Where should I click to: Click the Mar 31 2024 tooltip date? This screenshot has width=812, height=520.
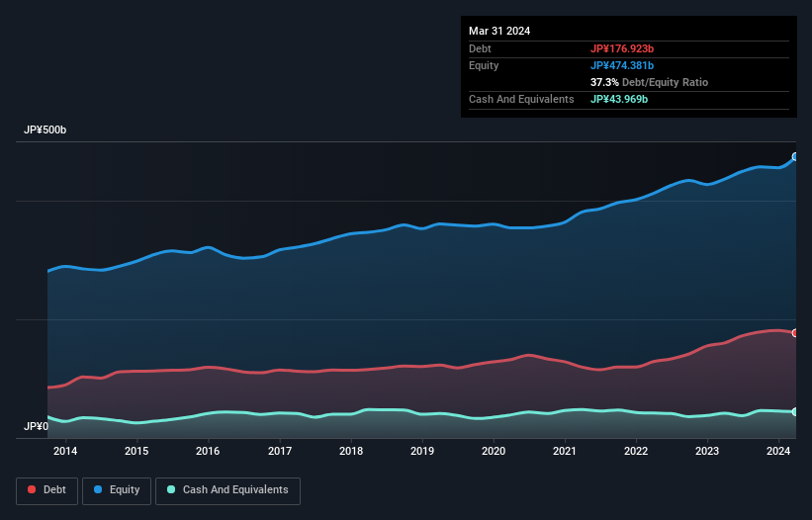[499, 31]
